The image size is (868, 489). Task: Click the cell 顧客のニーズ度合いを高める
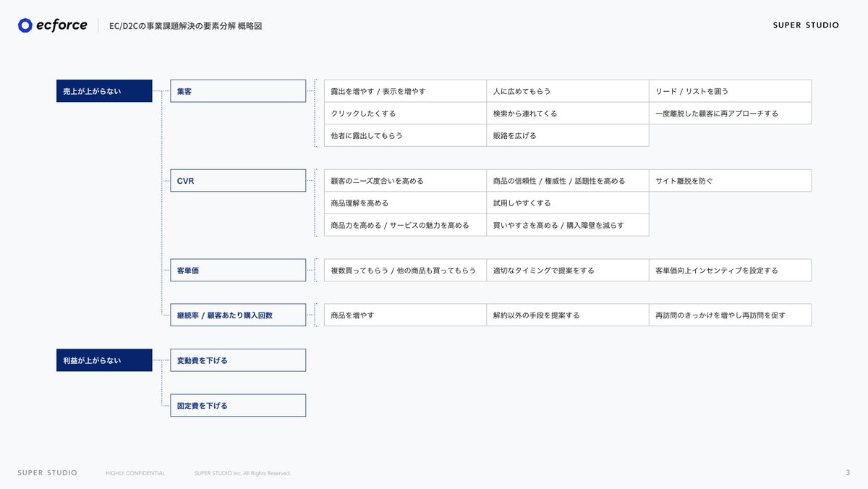405,181
